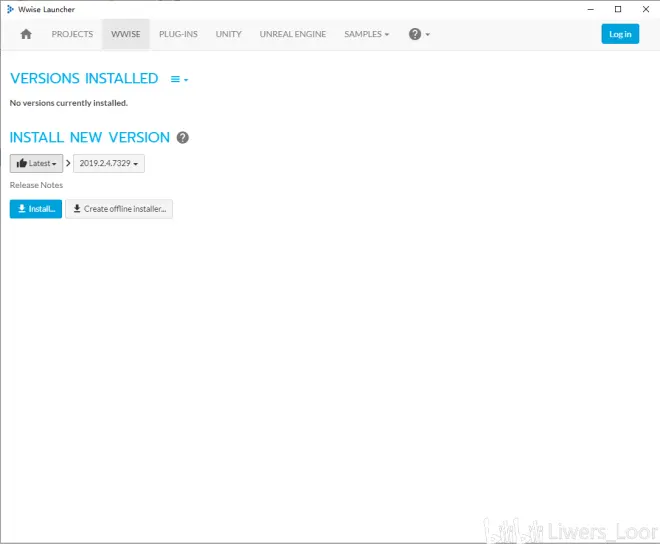Open the UNITY tab

(x=229, y=34)
